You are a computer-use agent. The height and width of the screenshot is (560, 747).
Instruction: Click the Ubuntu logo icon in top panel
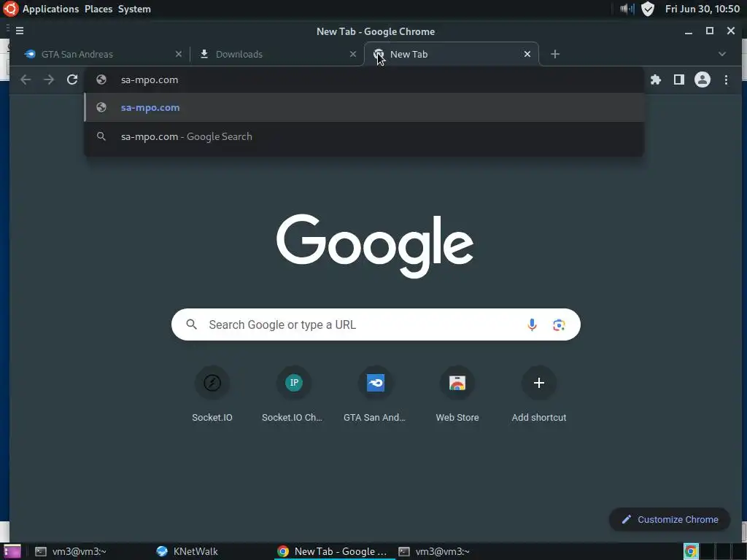tap(10, 9)
